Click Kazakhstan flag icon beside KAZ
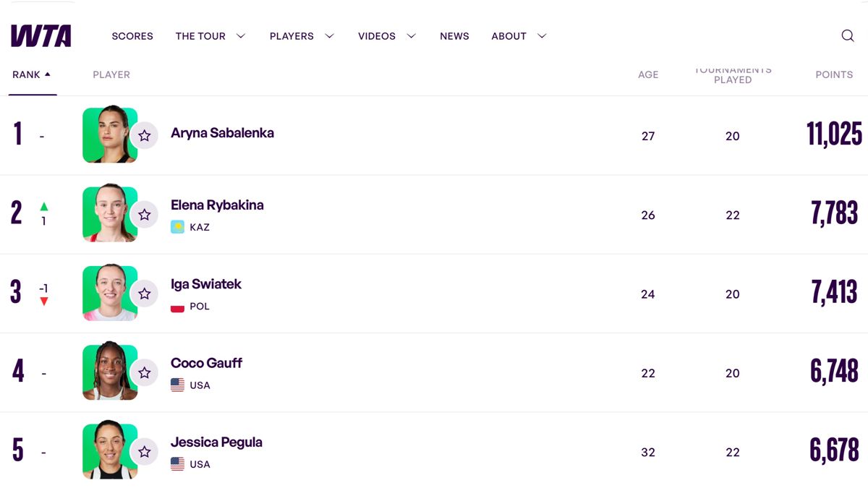 tap(177, 227)
